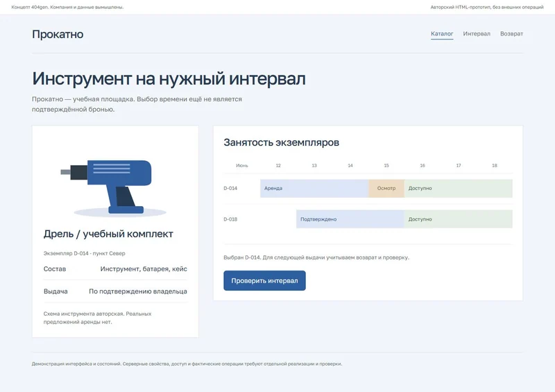555x392 pixels.
Task: Click the date column header 13
Action: pos(314,165)
